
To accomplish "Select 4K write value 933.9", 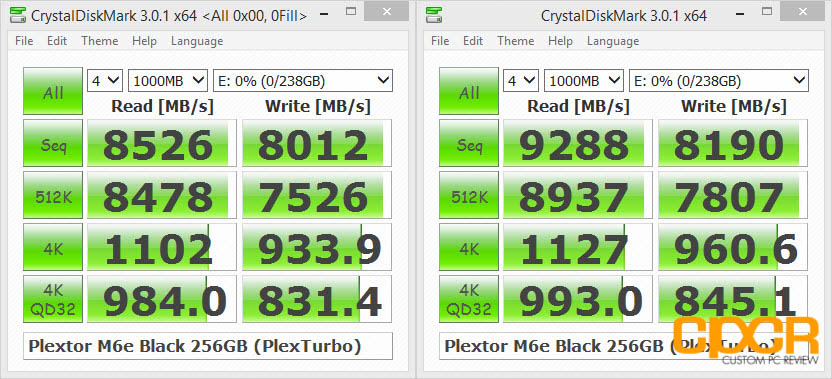I will (317, 247).
